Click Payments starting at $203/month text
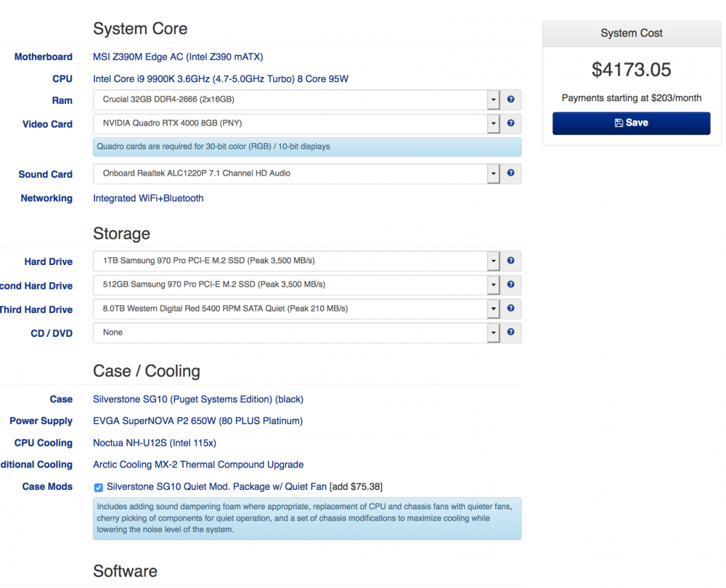This screenshot has width=726, height=588. pyautogui.click(x=631, y=98)
